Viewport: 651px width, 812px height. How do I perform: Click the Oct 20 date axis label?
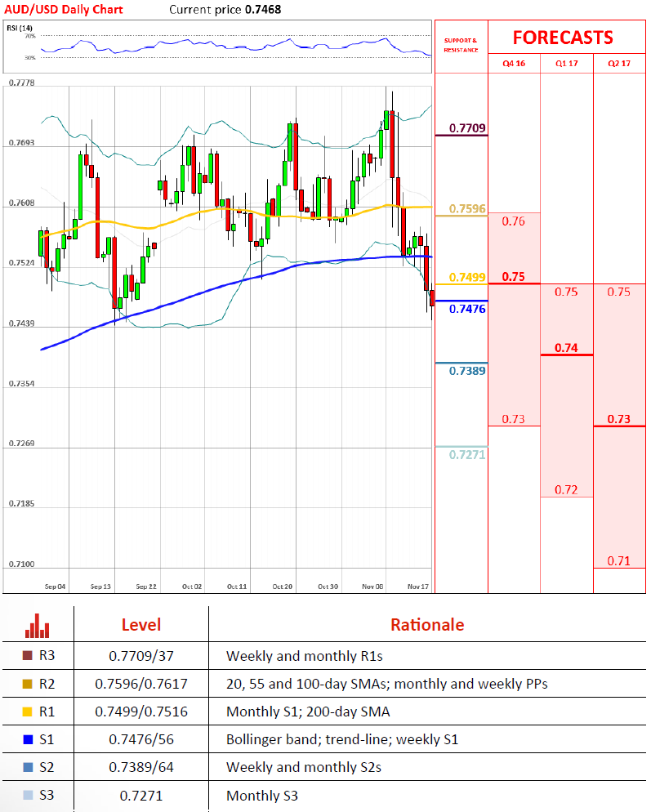[283, 587]
